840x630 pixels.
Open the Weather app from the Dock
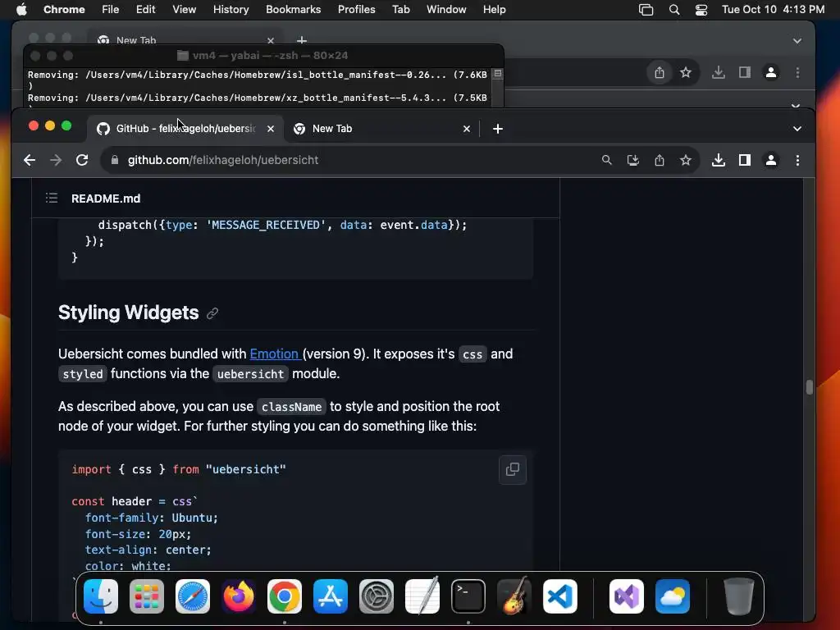(673, 596)
